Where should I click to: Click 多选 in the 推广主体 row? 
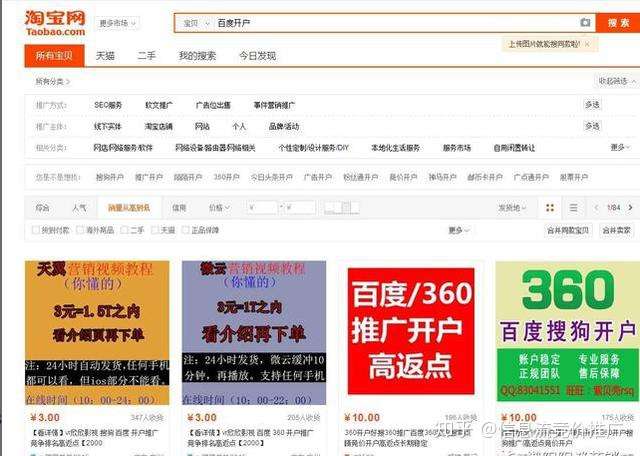(x=592, y=126)
